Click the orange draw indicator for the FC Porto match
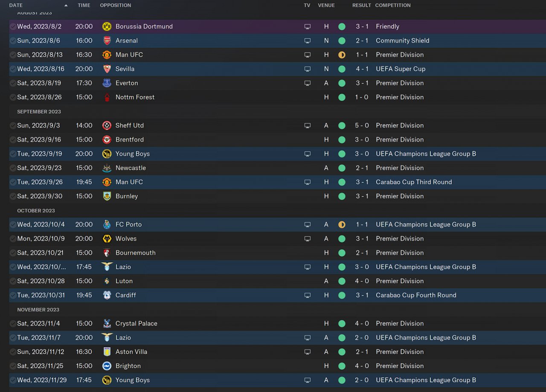The width and height of the screenshot is (546, 392). pyautogui.click(x=342, y=224)
